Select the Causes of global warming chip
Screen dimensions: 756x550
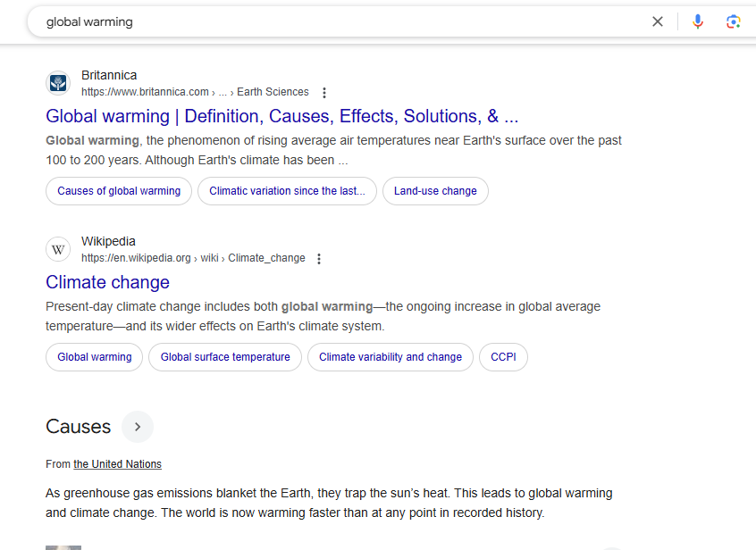click(x=119, y=191)
